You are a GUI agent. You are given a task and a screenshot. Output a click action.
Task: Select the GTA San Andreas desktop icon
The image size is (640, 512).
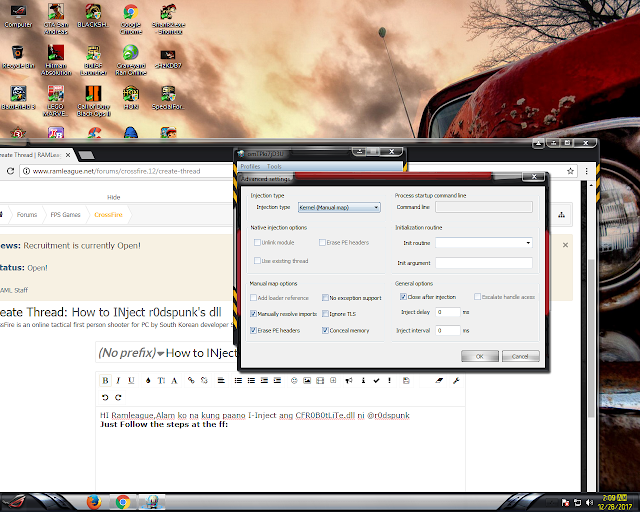[56, 19]
